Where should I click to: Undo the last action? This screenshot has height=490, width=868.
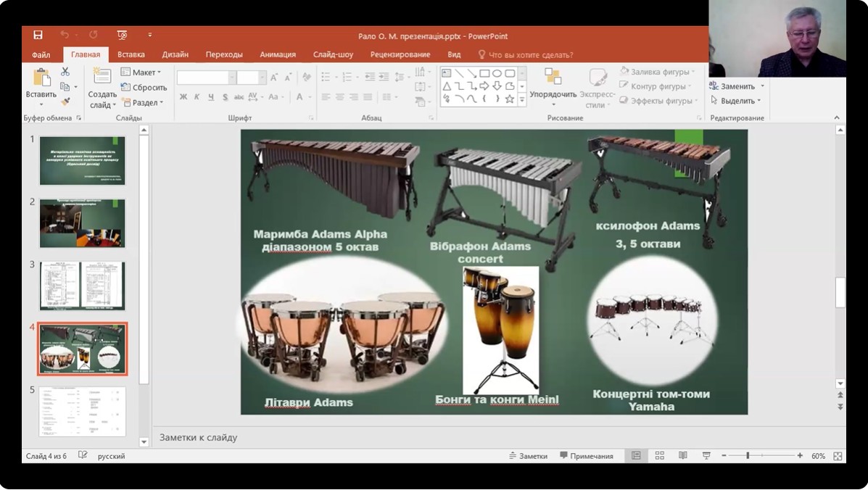coord(65,36)
